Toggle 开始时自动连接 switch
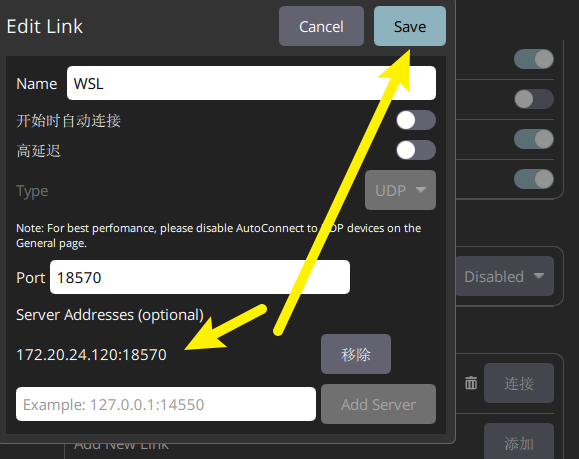The width and height of the screenshot is (579, 459). click(416, 120)
